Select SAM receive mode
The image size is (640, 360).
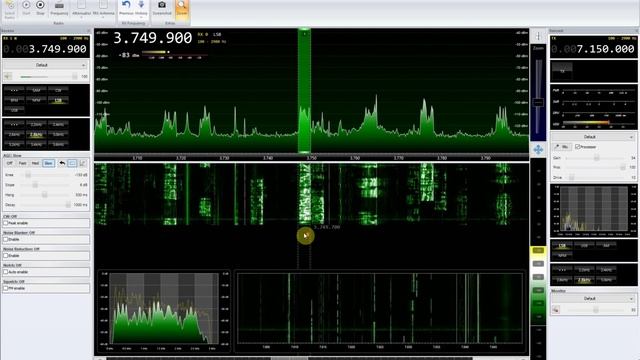coord(36,90)
